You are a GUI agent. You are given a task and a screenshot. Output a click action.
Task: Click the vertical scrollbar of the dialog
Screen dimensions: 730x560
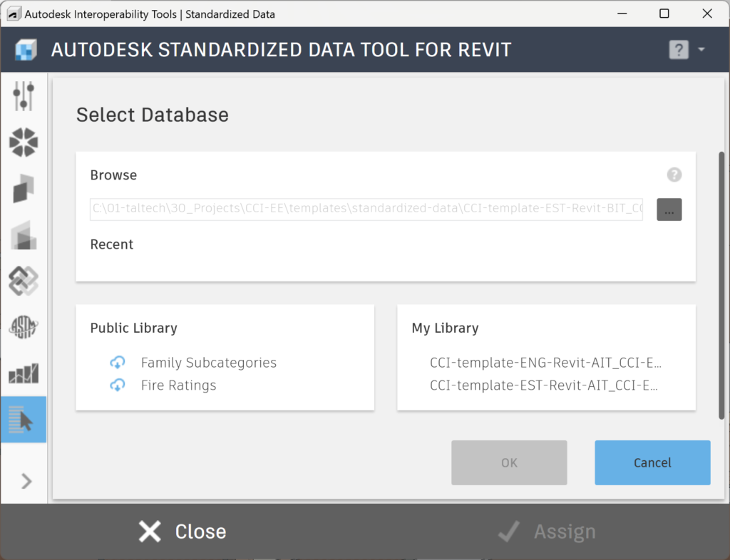coord(721,285)
